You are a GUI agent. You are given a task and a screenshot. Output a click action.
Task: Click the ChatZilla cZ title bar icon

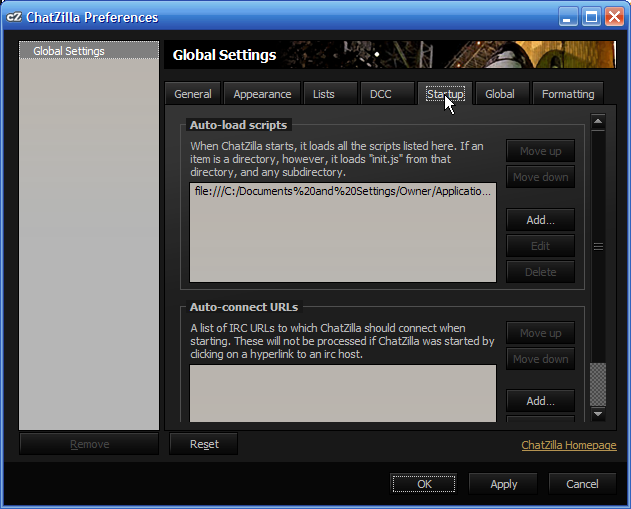[x=13, y=17]
